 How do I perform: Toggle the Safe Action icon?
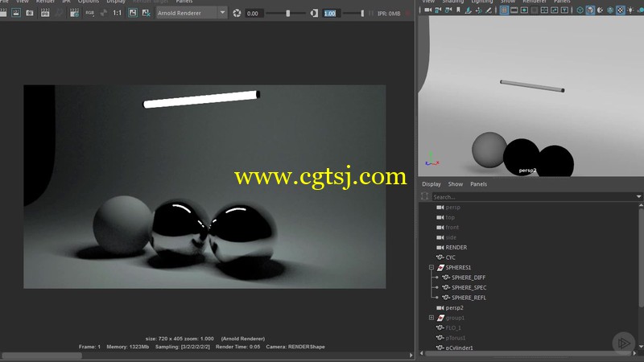pos(555,10)
